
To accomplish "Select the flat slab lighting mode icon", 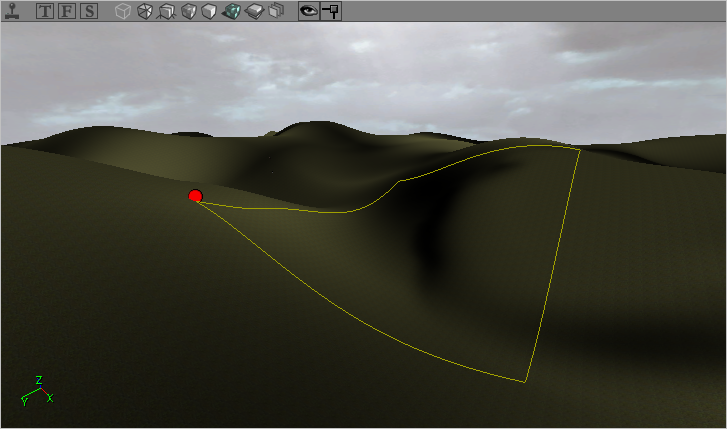I will click(x=254, y=12).
